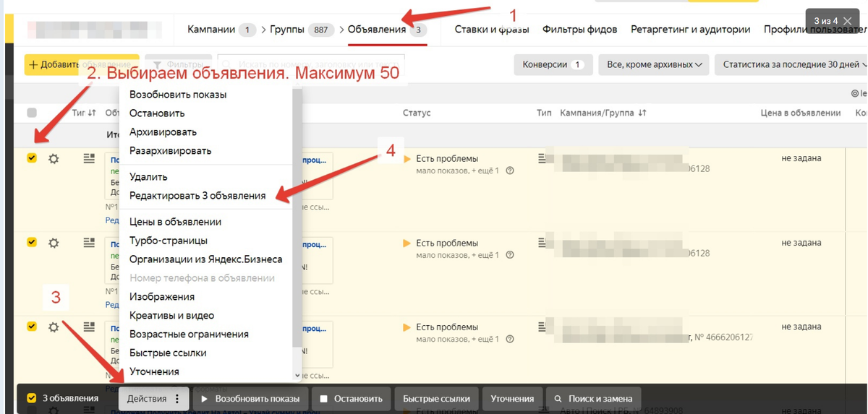Click three-dots icon on Действия button
This screenshot has height=414, width=868.
pyautogui.click(x=176, y=399)
